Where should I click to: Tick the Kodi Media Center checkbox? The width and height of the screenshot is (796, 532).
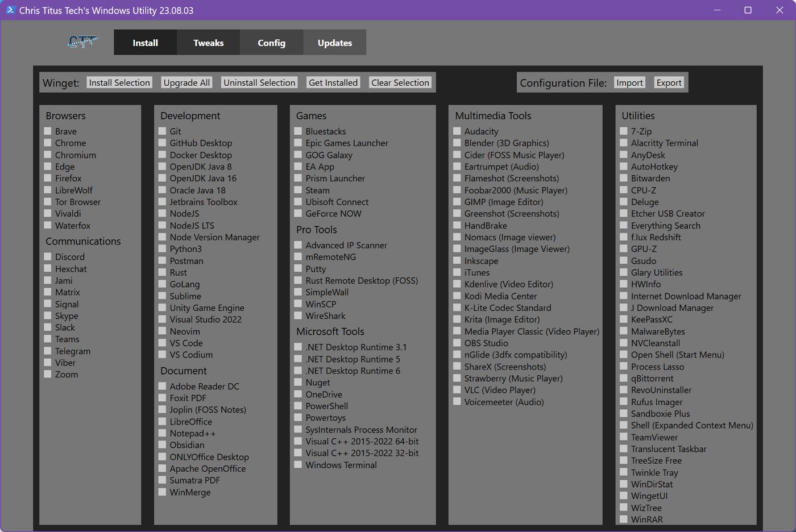tap(457, 296)
